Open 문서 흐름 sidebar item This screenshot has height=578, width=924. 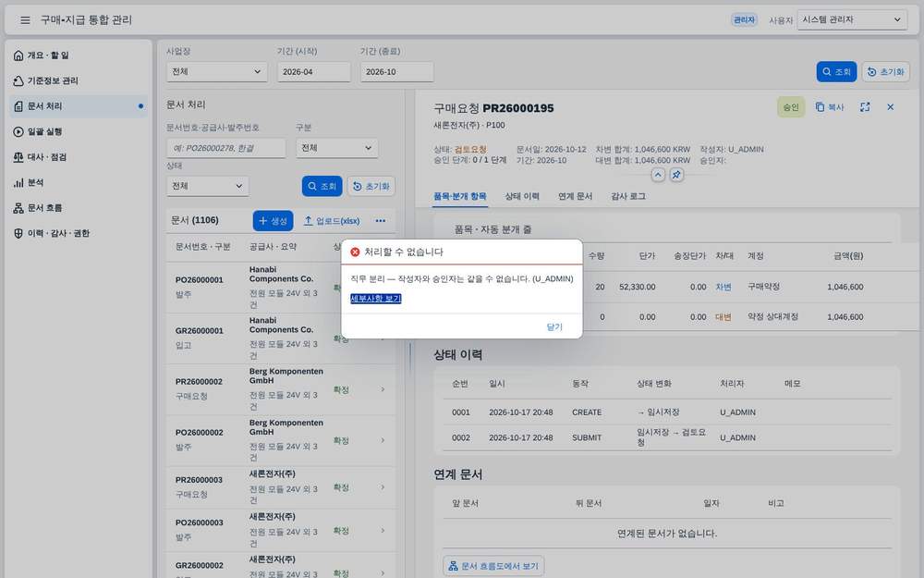click(x=78, y=207)
